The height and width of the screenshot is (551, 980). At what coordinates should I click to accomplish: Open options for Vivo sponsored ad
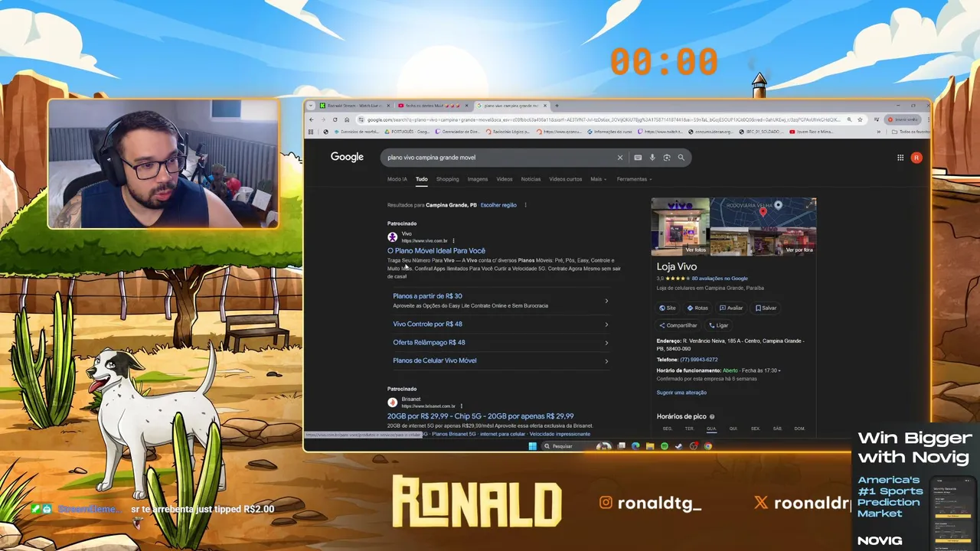tap(453, 241)
